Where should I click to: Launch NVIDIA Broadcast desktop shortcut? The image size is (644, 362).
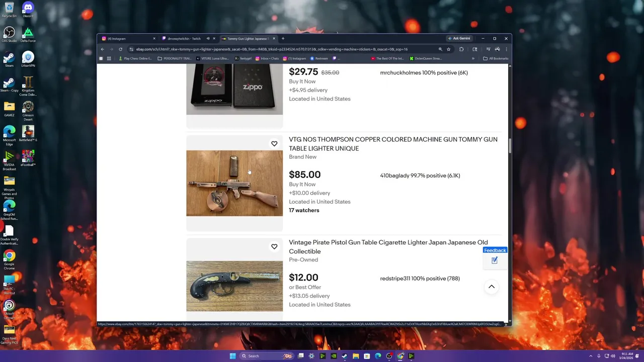(9, 161)
